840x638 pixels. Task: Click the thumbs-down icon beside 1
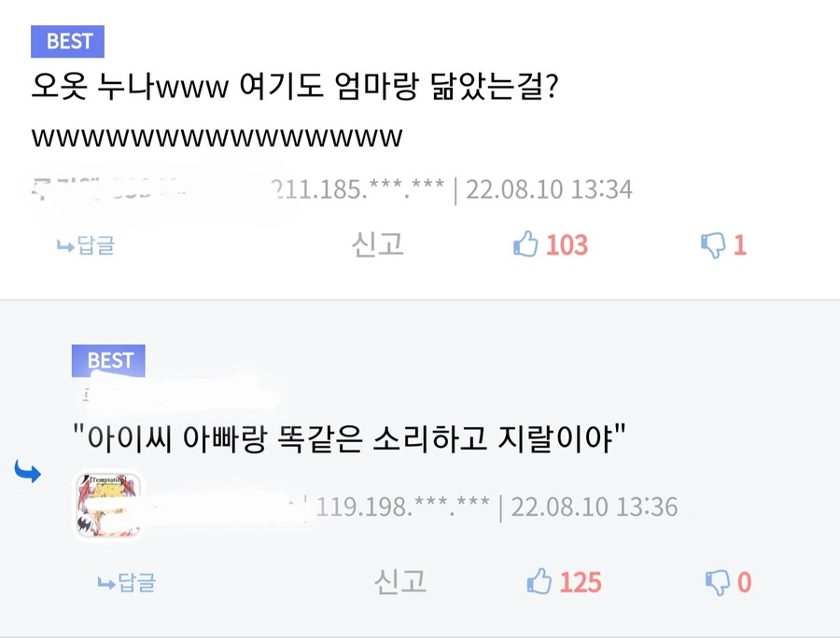(713, 245)
